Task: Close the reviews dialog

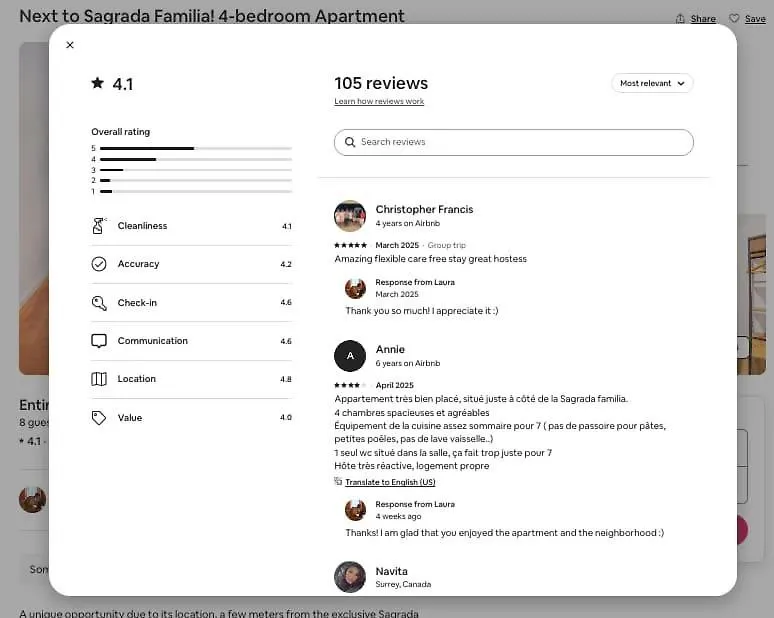Action: [70, 45]
